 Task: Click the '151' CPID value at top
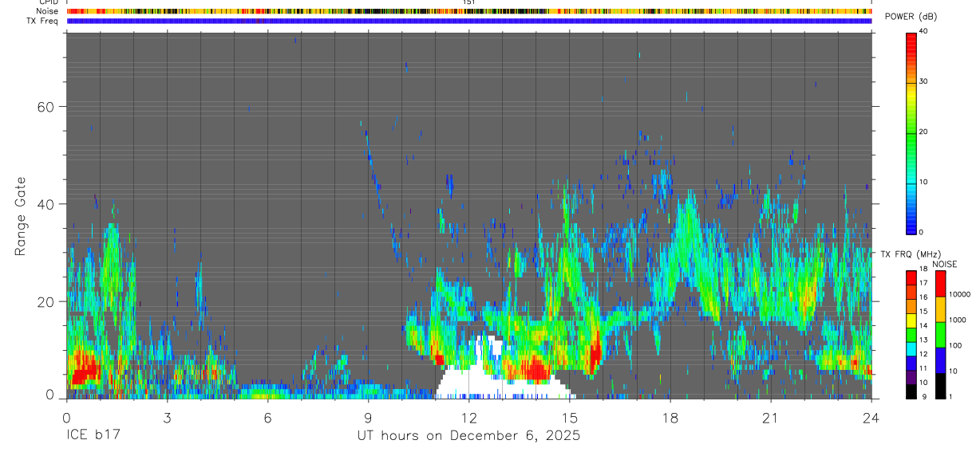(x=469, y=2)
